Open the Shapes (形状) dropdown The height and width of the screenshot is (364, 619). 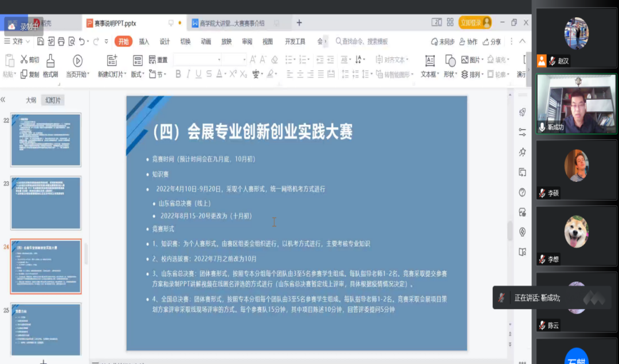pyautogui.click(x=450, y=74)
